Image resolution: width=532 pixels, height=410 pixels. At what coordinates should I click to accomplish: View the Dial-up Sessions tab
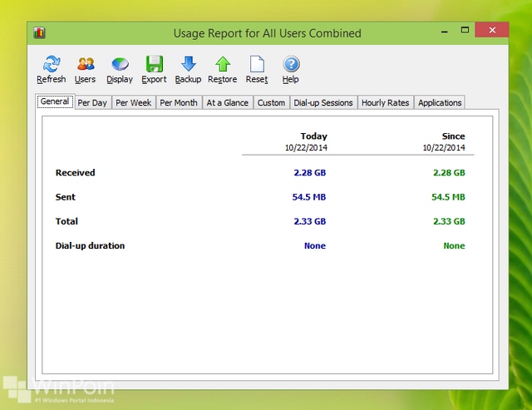pyautogui.click(x=323, y=103)
